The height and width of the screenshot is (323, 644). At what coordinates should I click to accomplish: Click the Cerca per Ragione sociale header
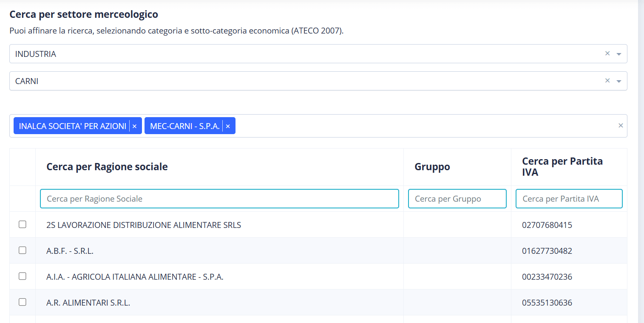point(107,167)
